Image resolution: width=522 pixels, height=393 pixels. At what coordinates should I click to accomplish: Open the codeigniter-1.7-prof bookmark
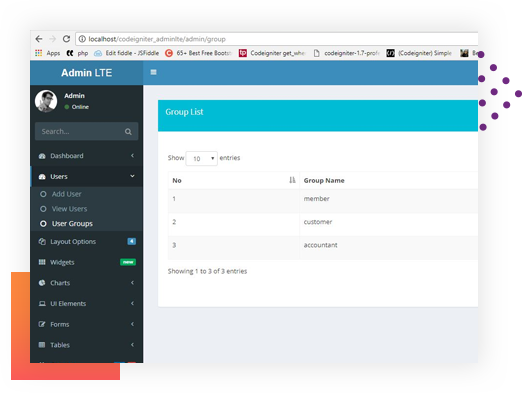347,53
